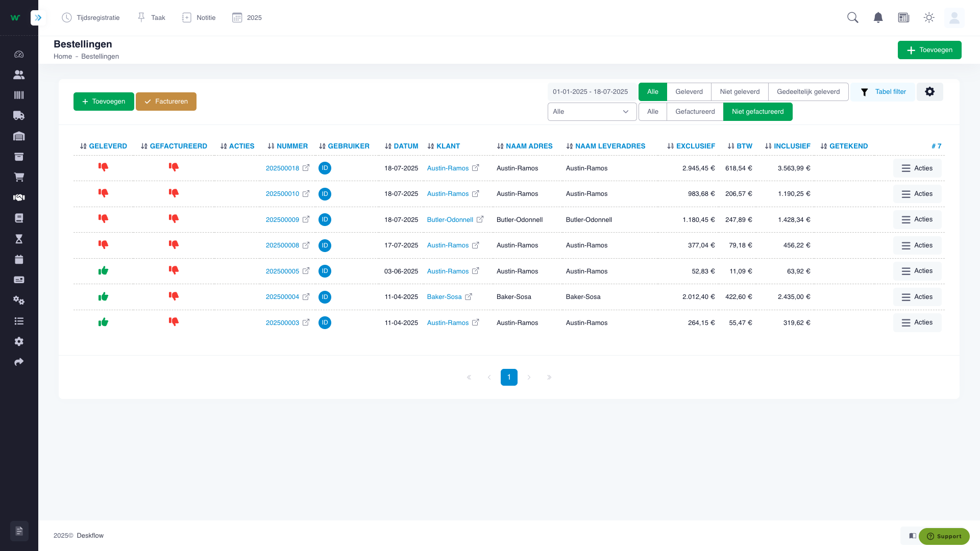Image resolution: width=980 pixels, height=551 pixels.
Task: Open the delivery truck sidebar icon
Action: [x=19, y=116]
